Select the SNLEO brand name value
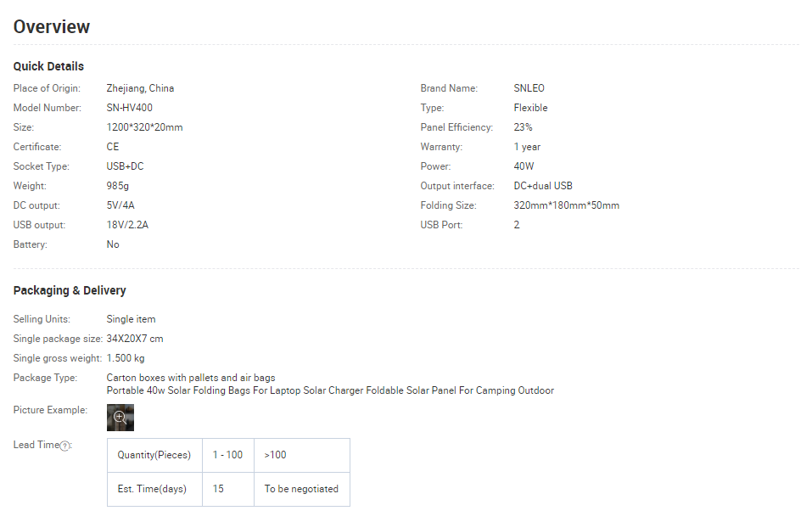 click(530, 88)
